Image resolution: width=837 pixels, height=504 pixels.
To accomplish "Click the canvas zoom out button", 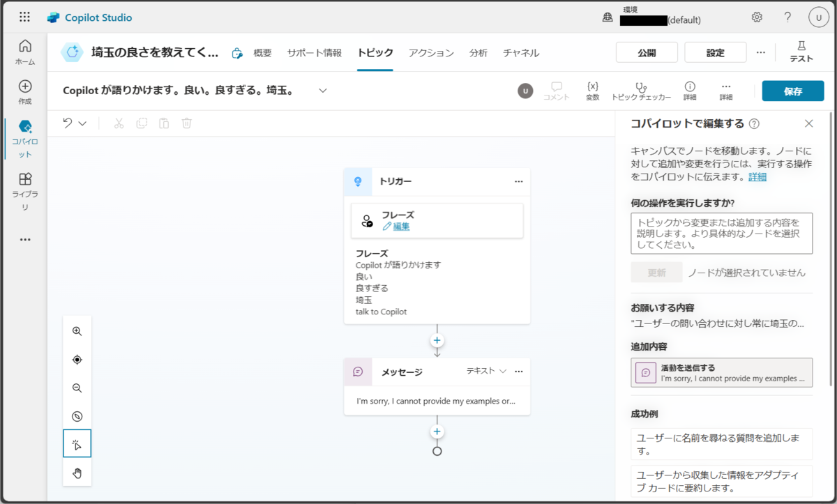I will 77,388.
